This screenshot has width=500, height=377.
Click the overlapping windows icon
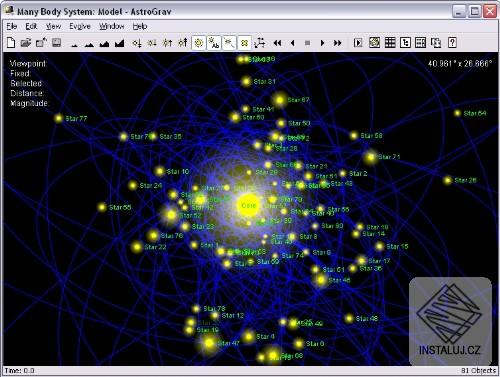[x=436, y=43]
